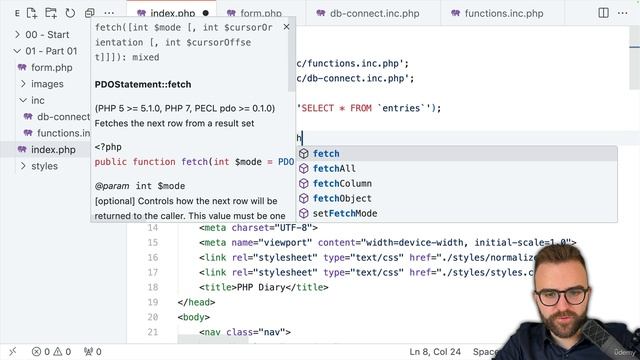Click the New Folder icon in explorer

click(51, 13)
